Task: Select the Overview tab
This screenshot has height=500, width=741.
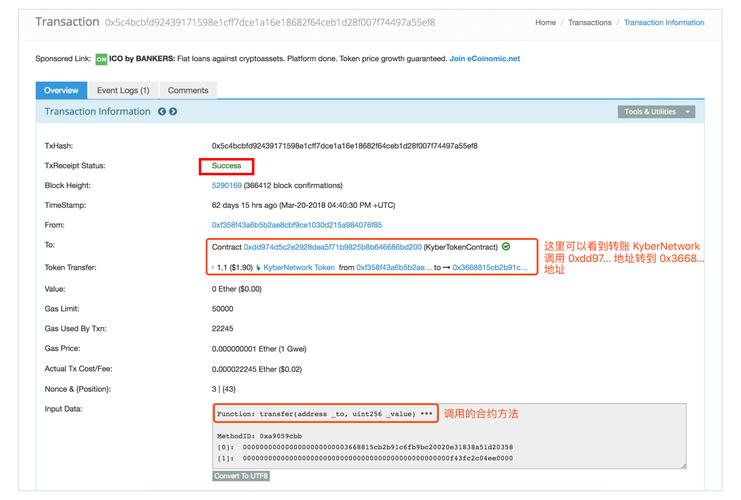Action: pyautogui.click(x=61, y=90)
